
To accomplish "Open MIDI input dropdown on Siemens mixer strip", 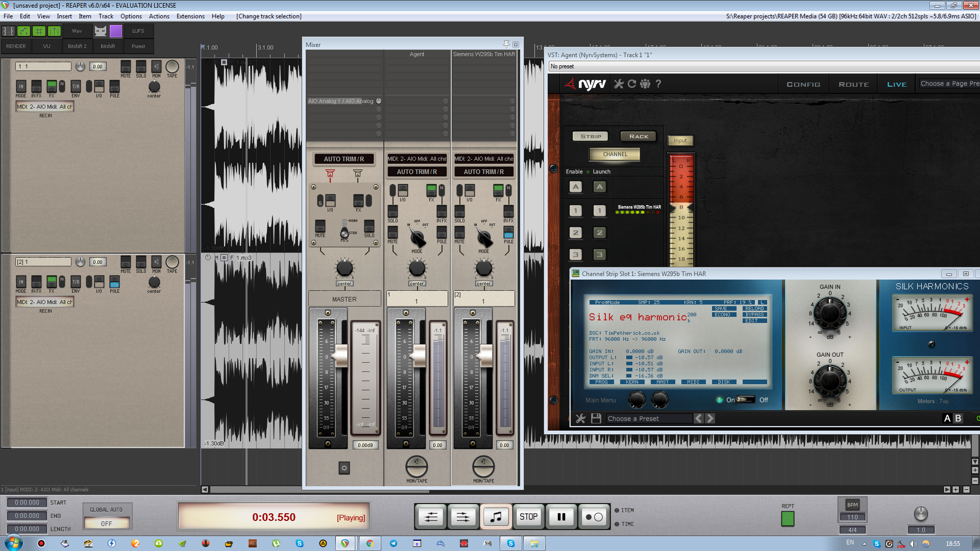I will [x=483, y=159].
